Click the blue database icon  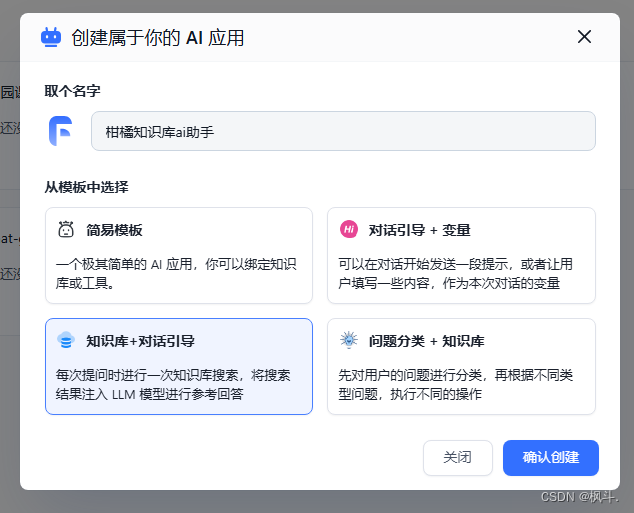point(66,340)
